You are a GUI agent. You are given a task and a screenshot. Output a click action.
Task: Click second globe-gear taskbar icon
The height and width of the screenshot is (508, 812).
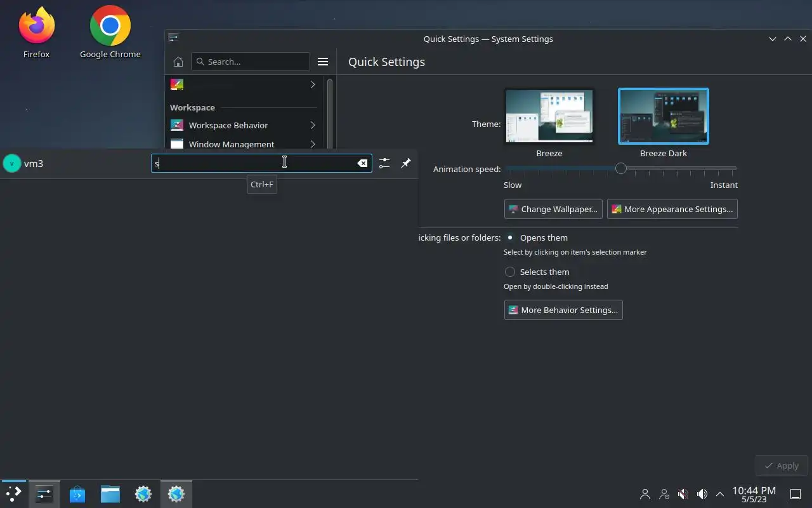(x=176, y=493)
